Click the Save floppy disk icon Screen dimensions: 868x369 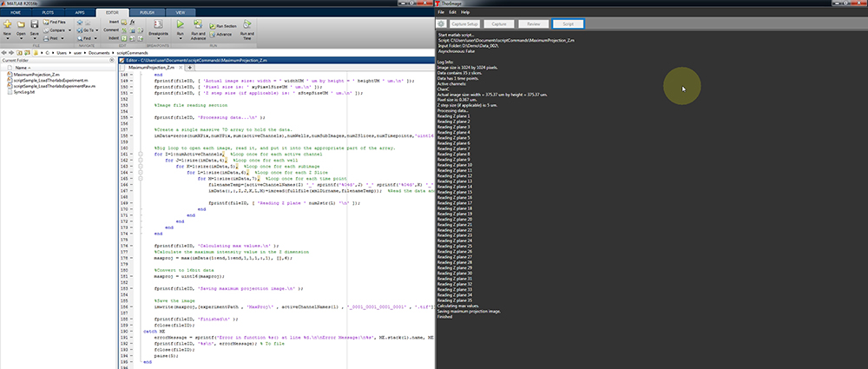35,24
